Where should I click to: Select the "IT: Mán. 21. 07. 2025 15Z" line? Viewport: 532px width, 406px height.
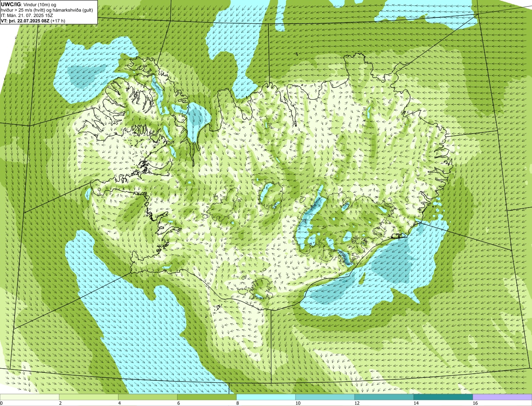point(27,15)
